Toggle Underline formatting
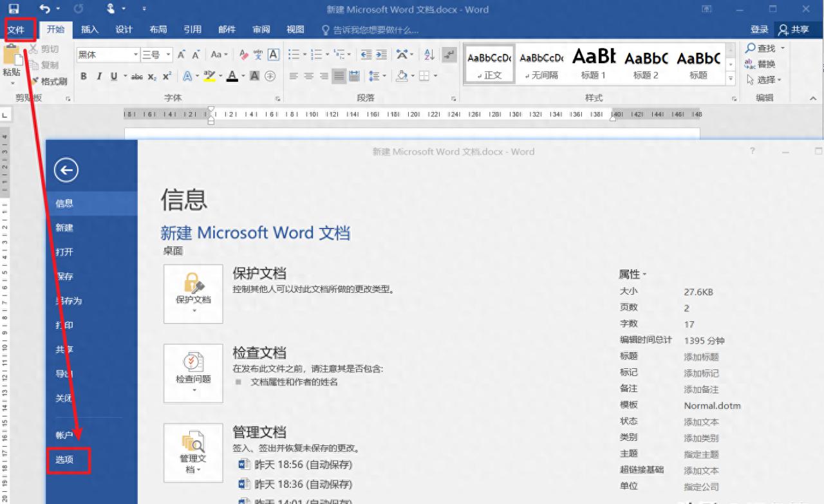Viewport: 824px width, 504px height. coord(114,76)
